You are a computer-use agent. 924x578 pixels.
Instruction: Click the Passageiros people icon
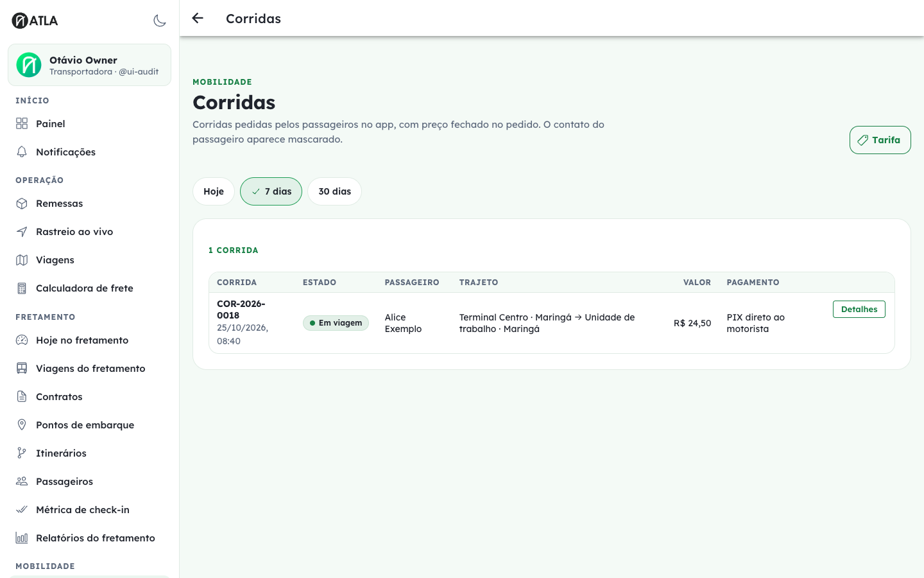coord(22,481)
